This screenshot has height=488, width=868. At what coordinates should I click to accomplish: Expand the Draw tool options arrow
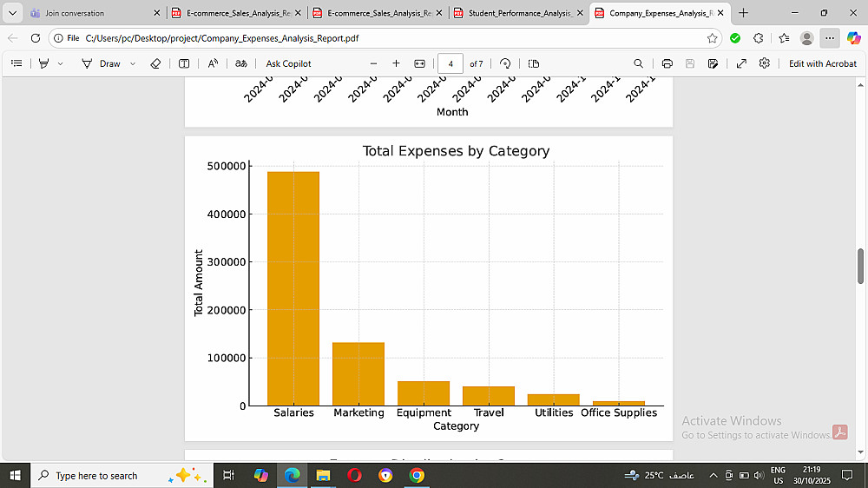[x=133, y=63]
